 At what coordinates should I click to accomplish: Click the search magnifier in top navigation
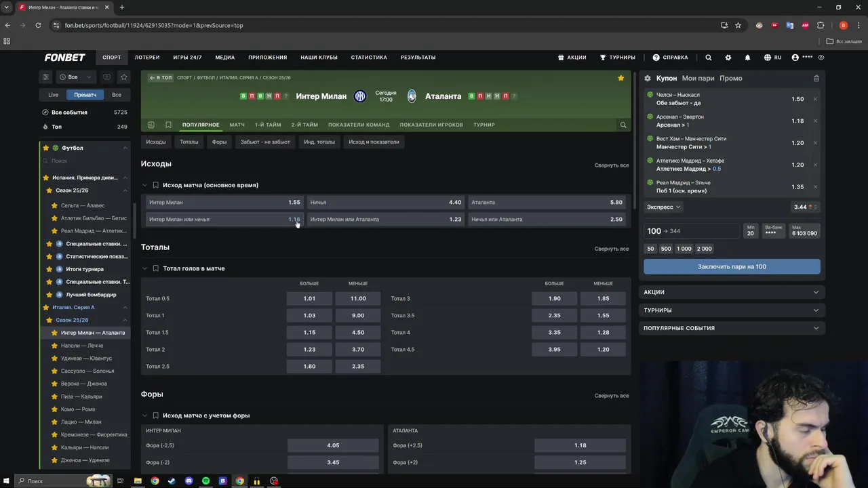pos(709,58)
